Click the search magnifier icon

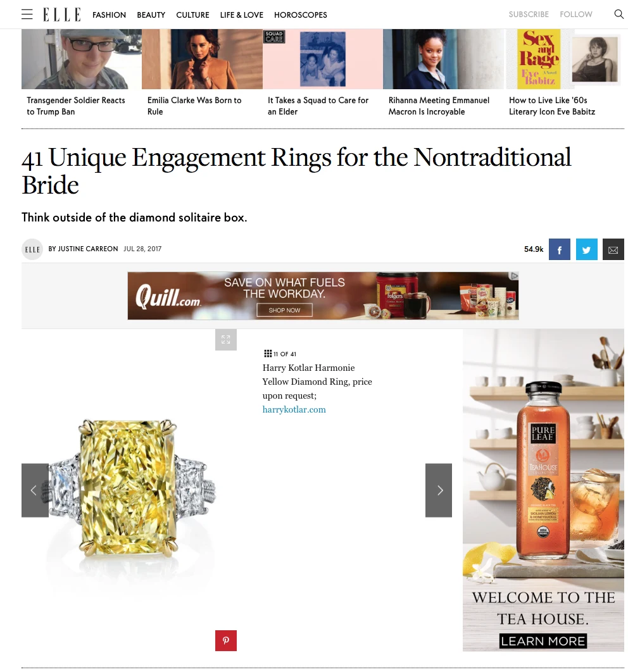(x=619, y=13)
